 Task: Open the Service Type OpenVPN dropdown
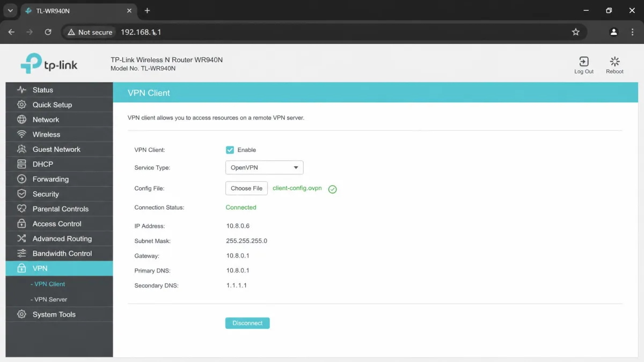pyautogui.click(x=265, y=168)
